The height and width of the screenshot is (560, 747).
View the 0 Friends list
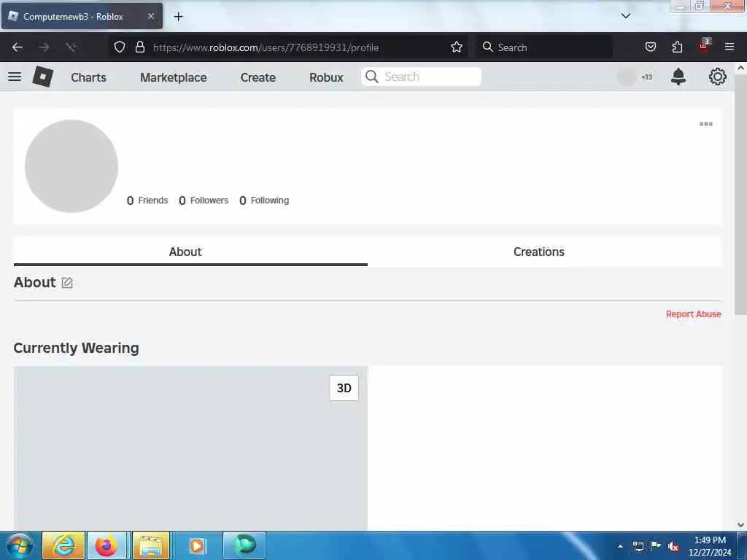147,201
